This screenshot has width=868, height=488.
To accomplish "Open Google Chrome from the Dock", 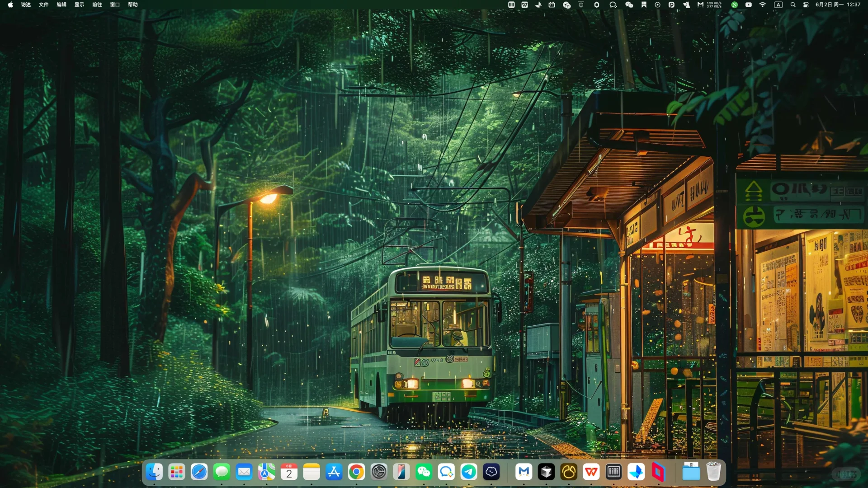I will [x=356, y=472].
